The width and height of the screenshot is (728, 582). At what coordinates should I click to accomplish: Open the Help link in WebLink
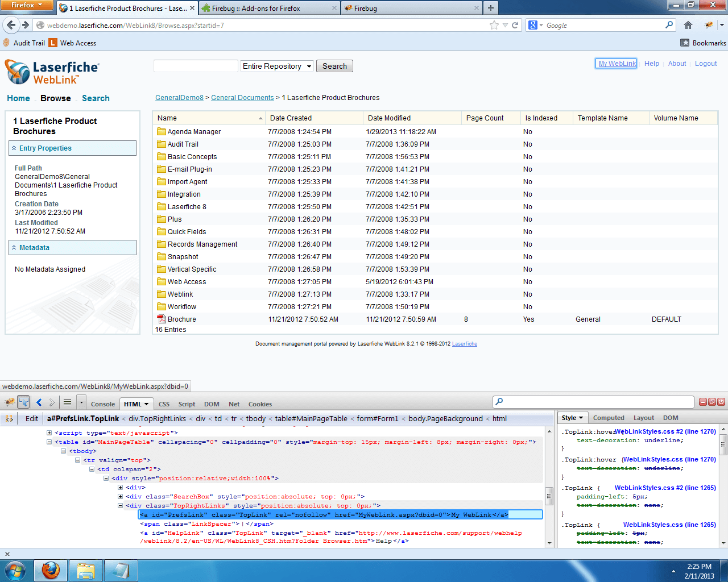point(652,64)
